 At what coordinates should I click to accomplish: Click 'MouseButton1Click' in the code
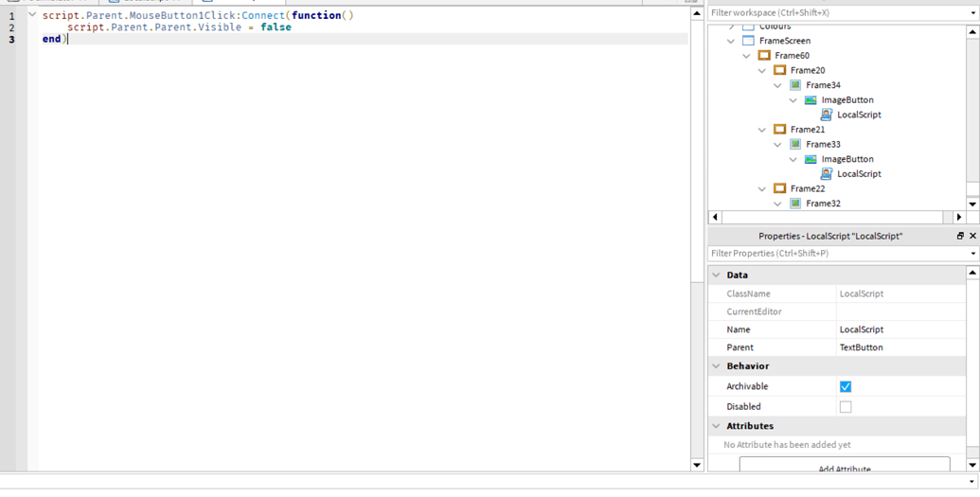pyautogui.click(x=182, y=16)
